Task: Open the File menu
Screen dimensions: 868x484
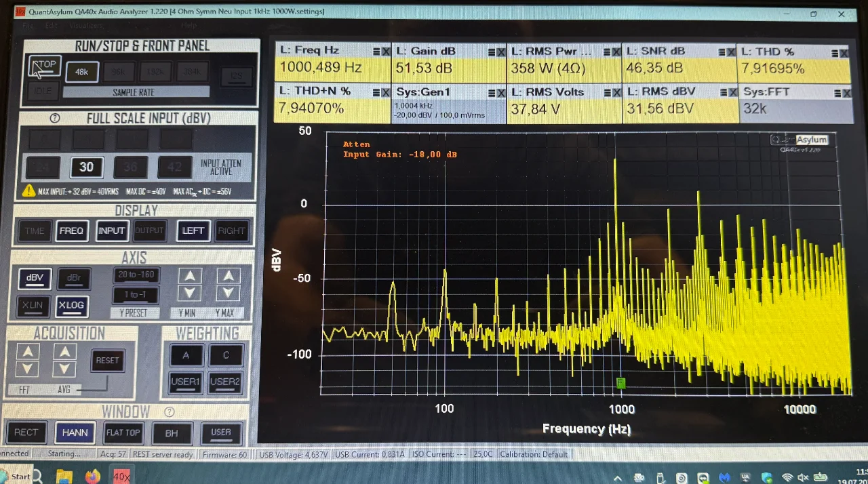Action: tap(28, 26)
